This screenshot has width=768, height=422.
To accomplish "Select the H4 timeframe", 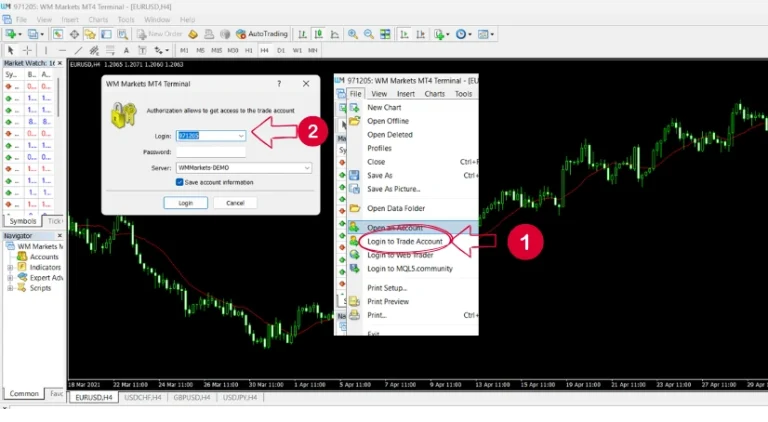I will (264, 50).
